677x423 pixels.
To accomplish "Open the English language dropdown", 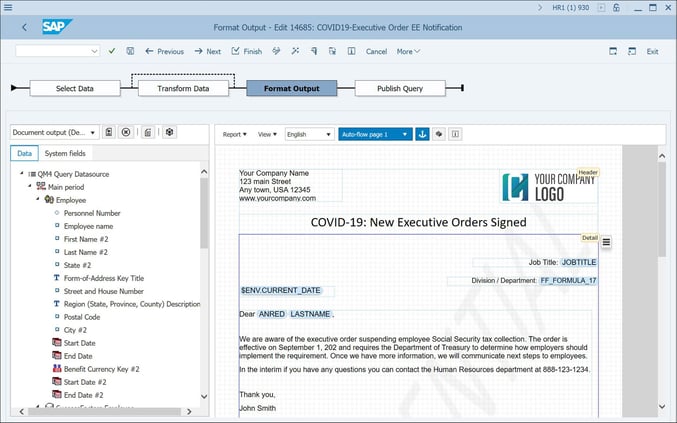I will (x=310, y=134).
